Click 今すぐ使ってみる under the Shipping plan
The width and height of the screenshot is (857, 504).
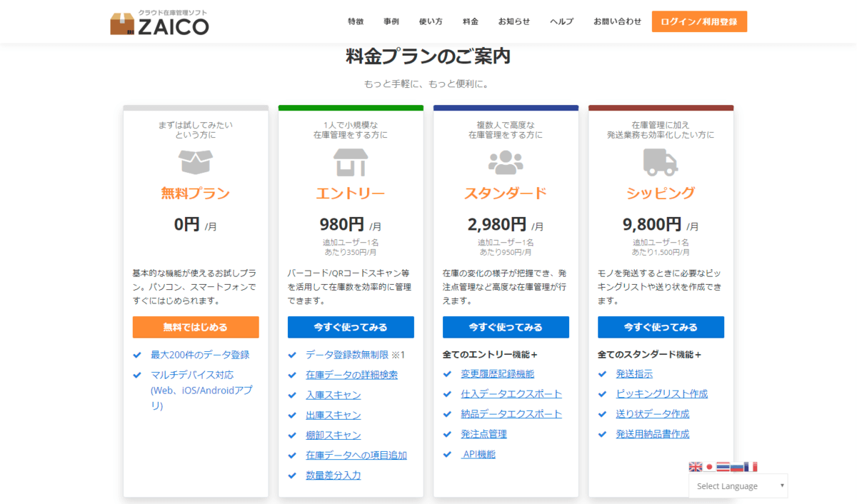(661, 327)
